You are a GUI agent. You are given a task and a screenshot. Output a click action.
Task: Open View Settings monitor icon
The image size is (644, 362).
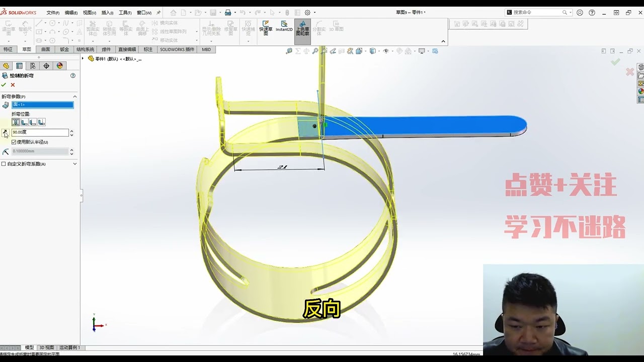pyautogui.click(x=422, y=51)
